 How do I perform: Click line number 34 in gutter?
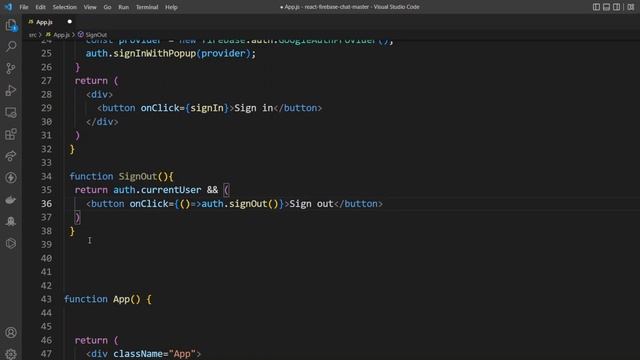[x=47, y=176]
